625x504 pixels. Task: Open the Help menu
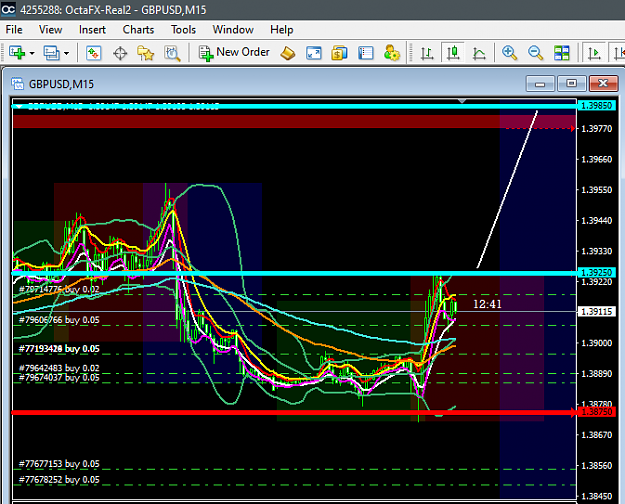coord(281,30)
